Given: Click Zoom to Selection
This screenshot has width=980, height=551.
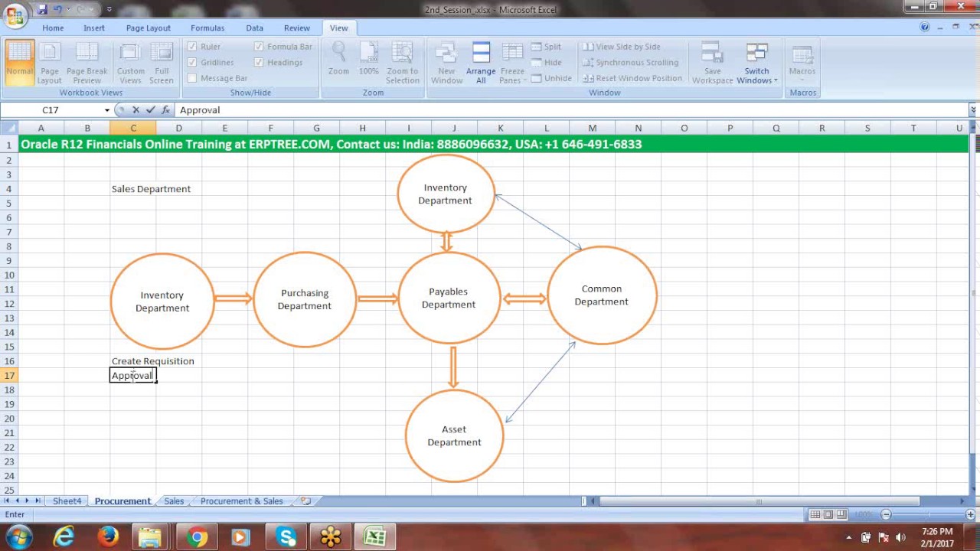Looking at the screenshot, I should 403,63.
